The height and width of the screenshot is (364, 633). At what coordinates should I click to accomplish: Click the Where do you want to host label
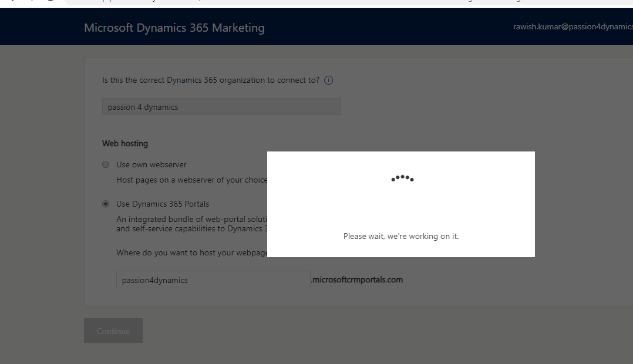coord(191,253)
